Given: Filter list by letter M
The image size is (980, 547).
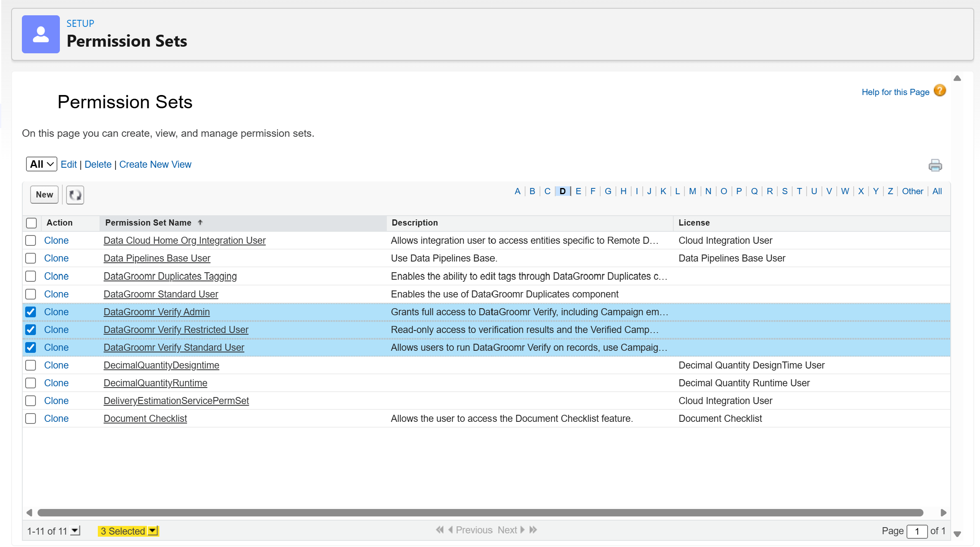Looking at the screenshot, I should [693, 191].
